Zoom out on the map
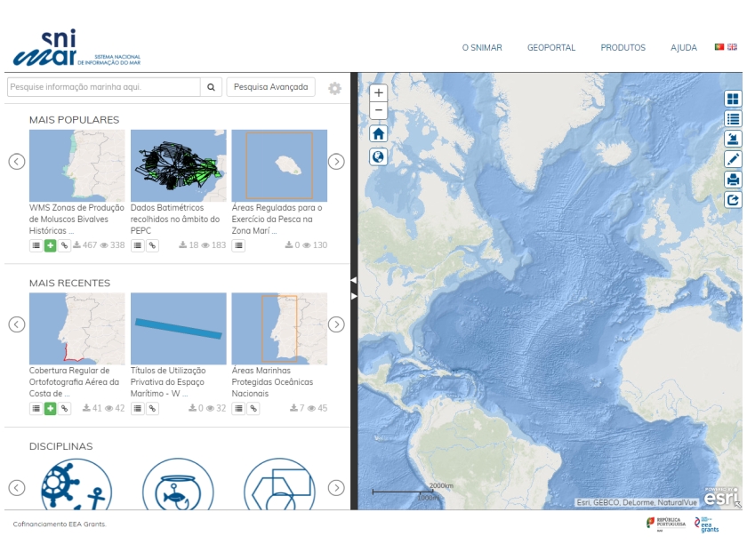Image resolution: width=747 pixels, height=560 pixels. [379, 111]
